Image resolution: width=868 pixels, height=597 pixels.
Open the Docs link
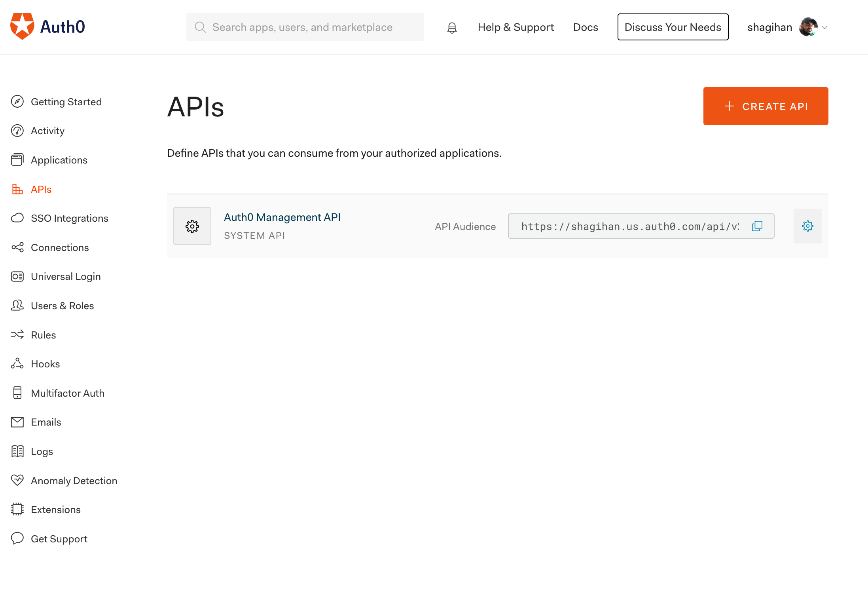pyautogui.click(x=586, y=27)
